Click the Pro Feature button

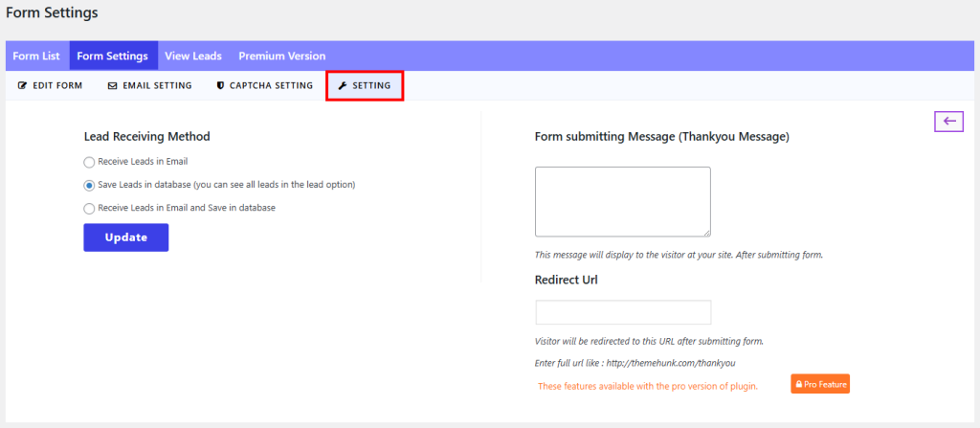point(820,384)
